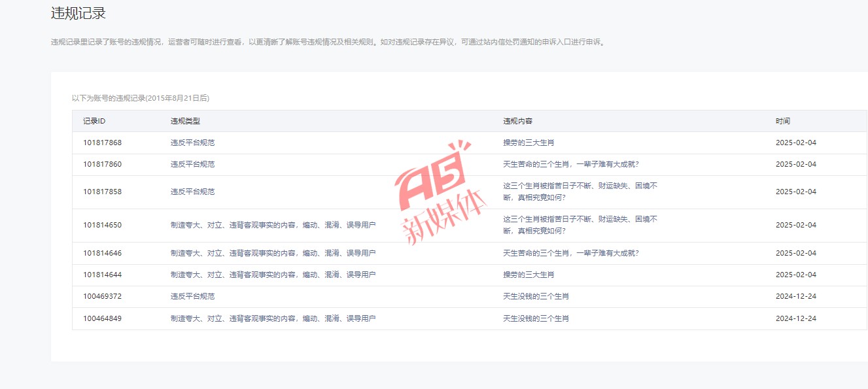Click record ID 100464849
868x389 pixels.
pyautogui.click(x=102, y=318)
